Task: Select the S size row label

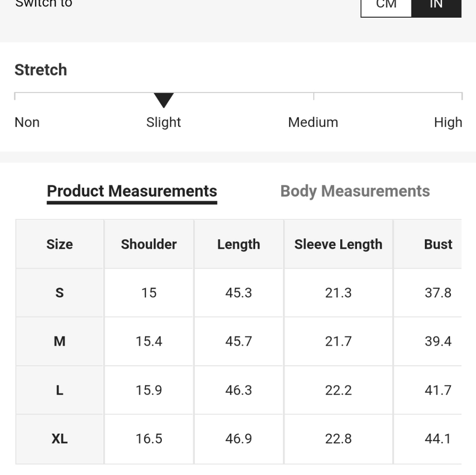Action: (x=59, y=293)
